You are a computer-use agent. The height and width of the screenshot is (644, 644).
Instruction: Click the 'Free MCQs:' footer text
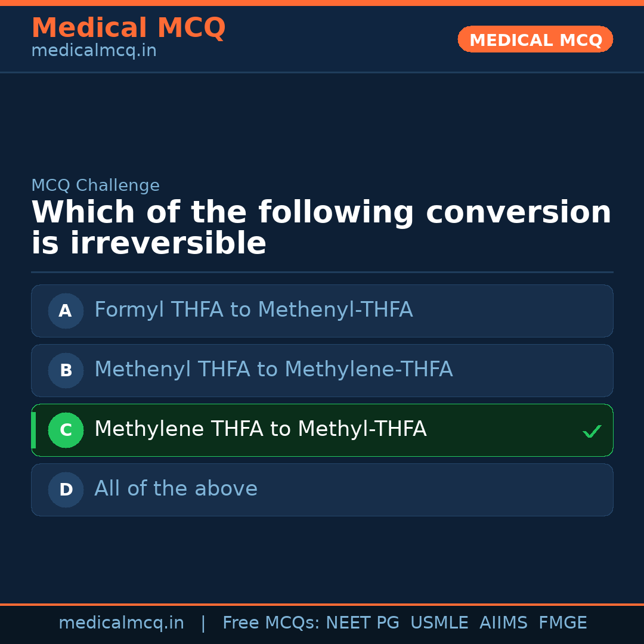pyautogui.click(x=271, y=623)
